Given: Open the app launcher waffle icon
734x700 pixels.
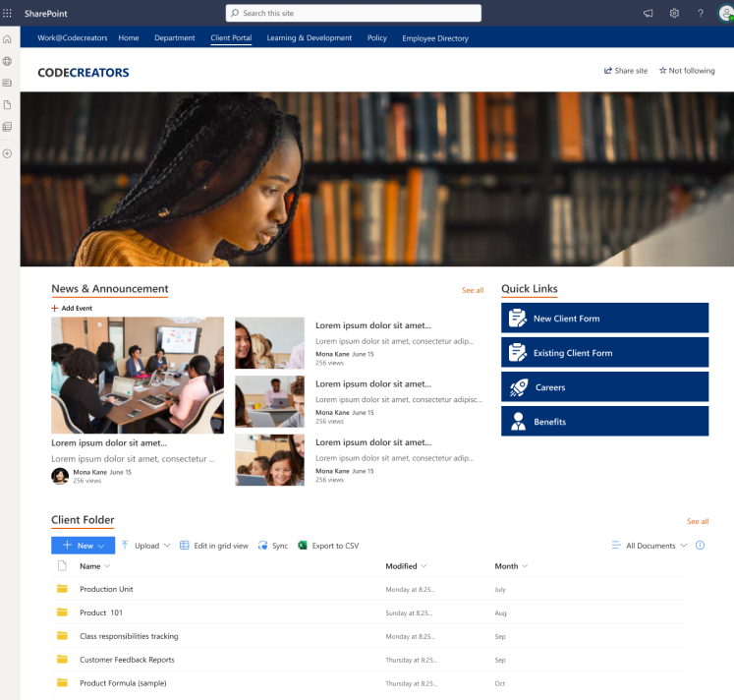Looking at the screenshot, I should (x=8, y=13).
